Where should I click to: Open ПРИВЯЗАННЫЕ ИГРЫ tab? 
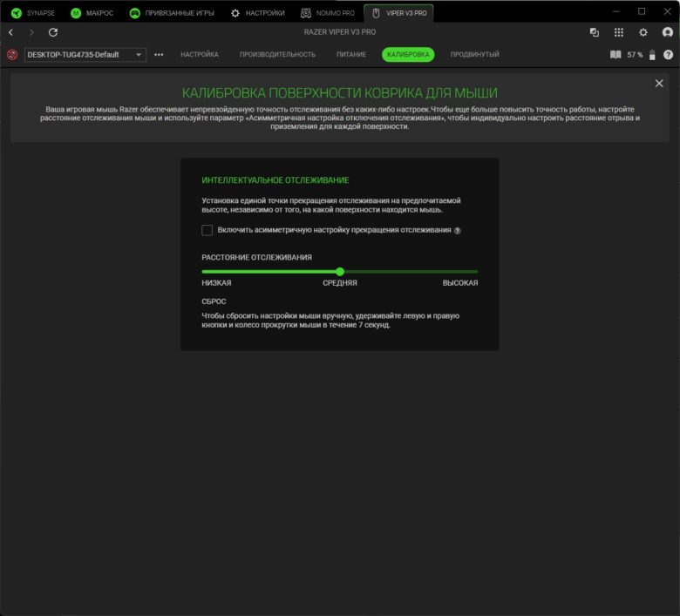(x=172, y=13)
